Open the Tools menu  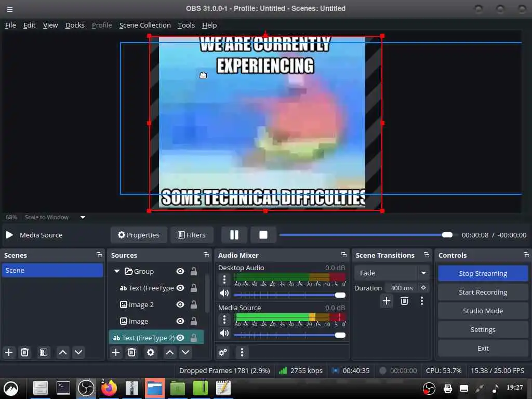click(x=187, y=25)
